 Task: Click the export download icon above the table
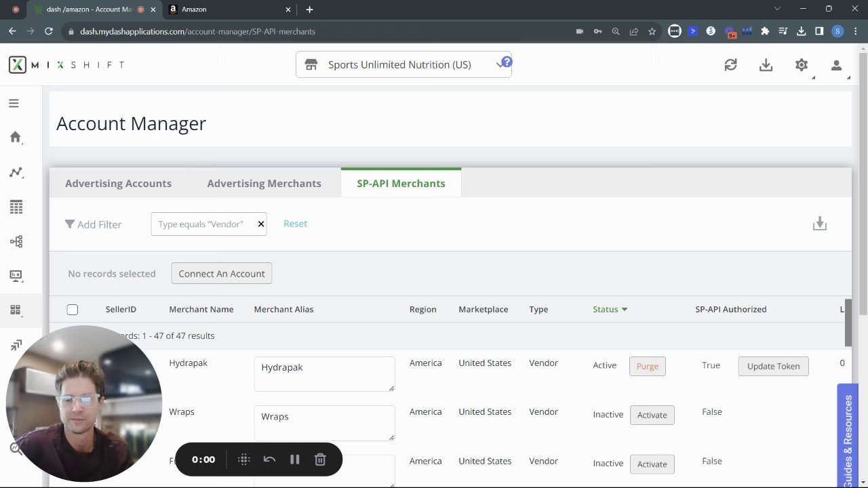click(x=820, y=224)
